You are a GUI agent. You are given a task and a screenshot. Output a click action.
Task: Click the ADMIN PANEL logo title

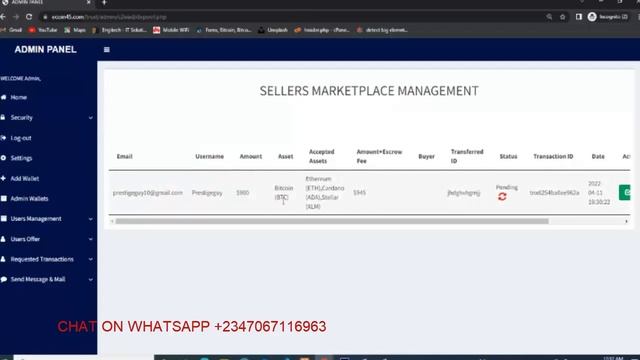(x=45, y=50)
